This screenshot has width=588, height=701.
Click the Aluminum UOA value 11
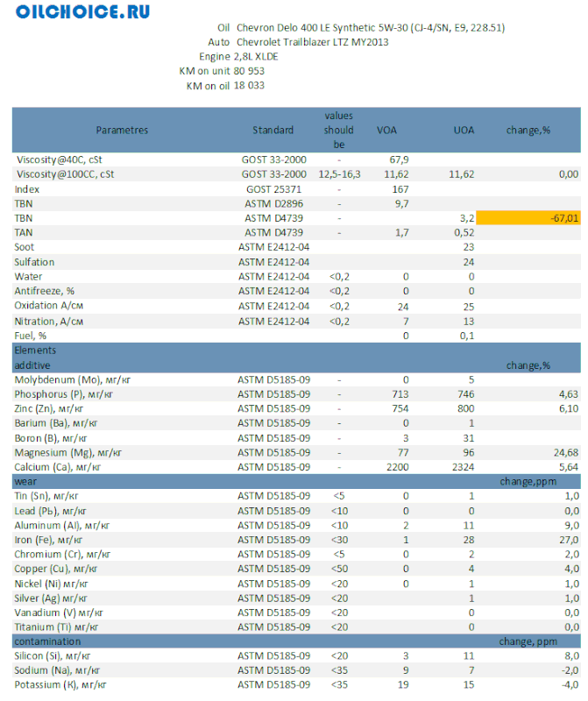469,526
